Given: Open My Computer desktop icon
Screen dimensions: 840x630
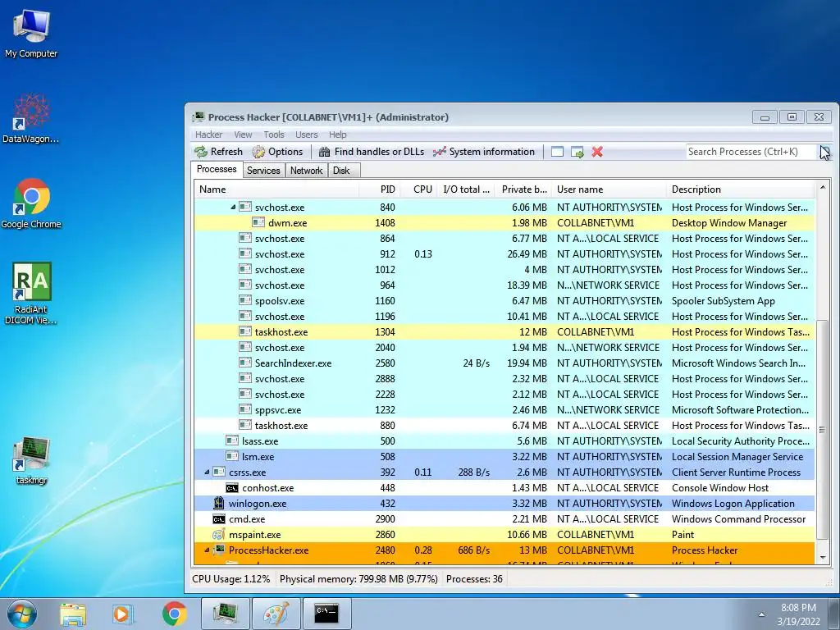Looking at the screenshot, I should coord(31,33).
